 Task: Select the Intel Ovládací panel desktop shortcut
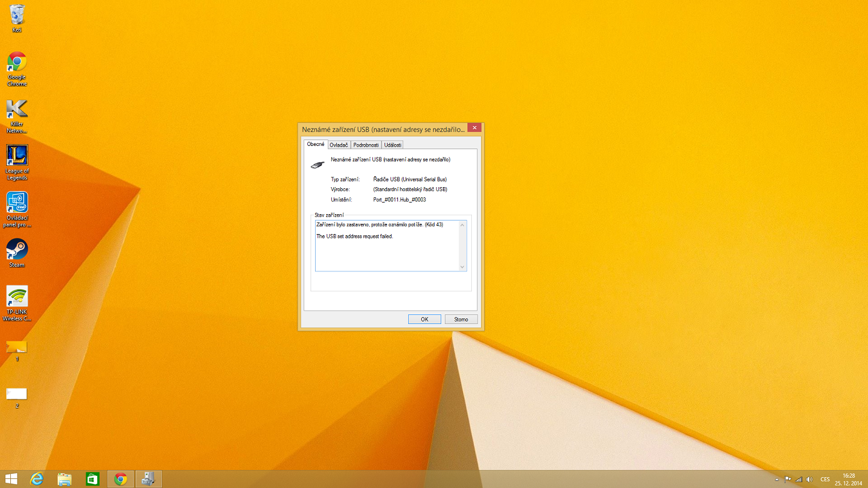tap(17, 210)
